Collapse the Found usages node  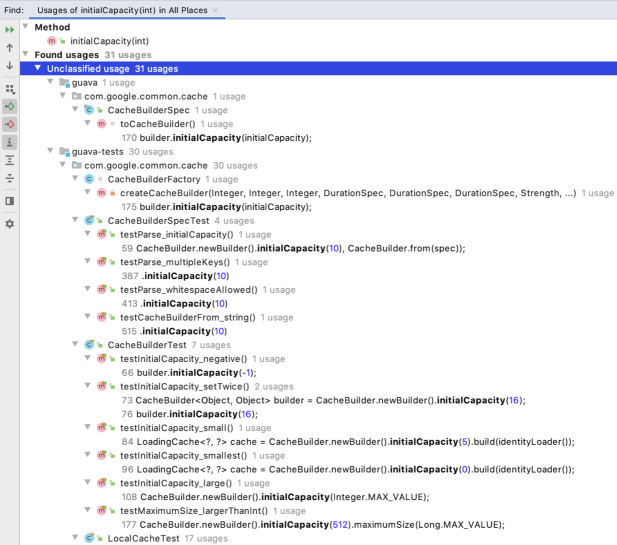pos(26,54)
